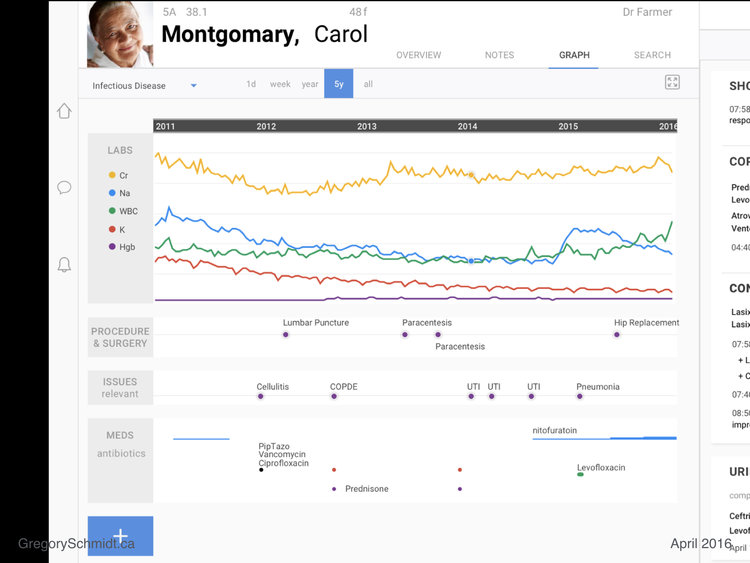Switch to the SEARCH tab
The height and width of the screenshot is (563, 750).
tap(652, 55)
